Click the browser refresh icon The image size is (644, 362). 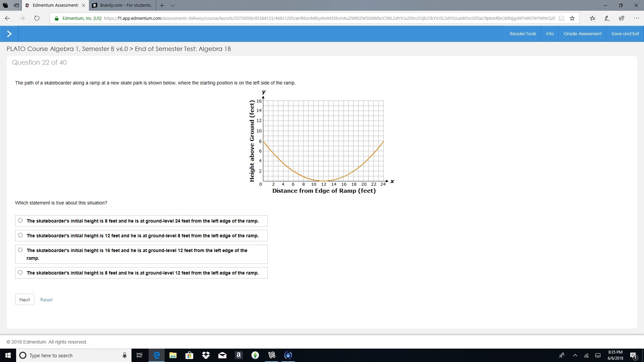tap(37, 18)
